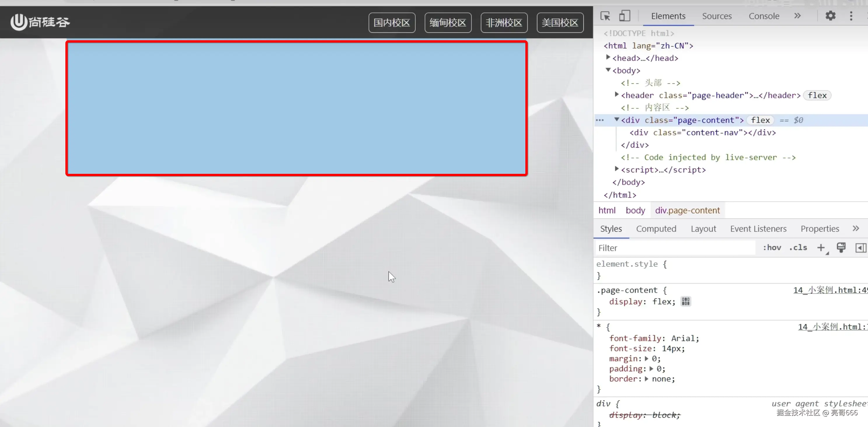Toggle flex badge on the page-content div
Viewport: 868px width, 427px height.
tap(760, 120)
